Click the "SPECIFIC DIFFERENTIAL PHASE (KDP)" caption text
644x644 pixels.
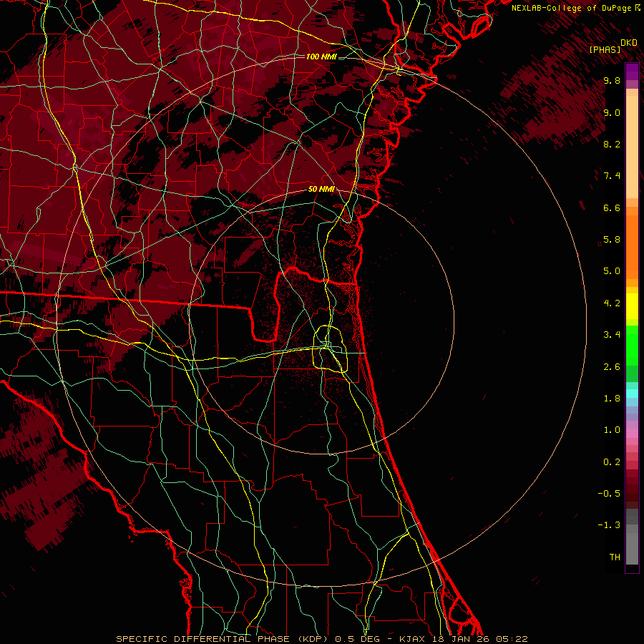pos(223,639)
